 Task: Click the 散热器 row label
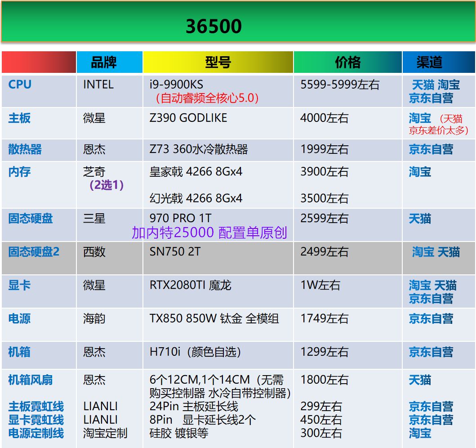[x=25, y=149]
